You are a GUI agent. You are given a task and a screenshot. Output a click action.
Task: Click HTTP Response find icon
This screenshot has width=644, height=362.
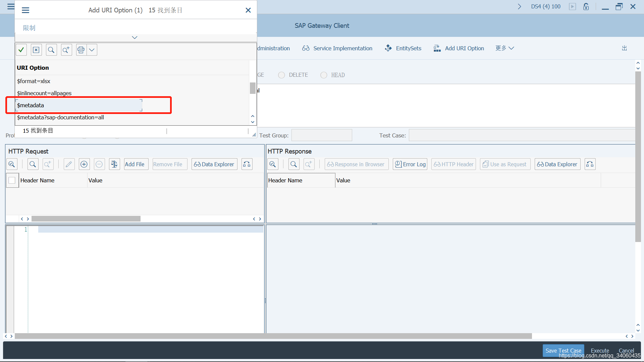[x=294, y=164]
